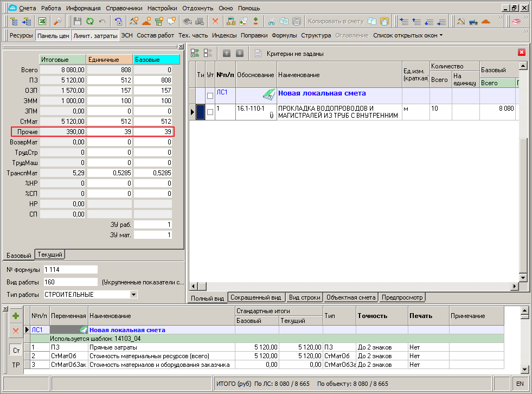Viewport: 532px width, 394px height.
Task: Click the grid horizontal scrollbar right arrow
Action: tap(515, 287)
